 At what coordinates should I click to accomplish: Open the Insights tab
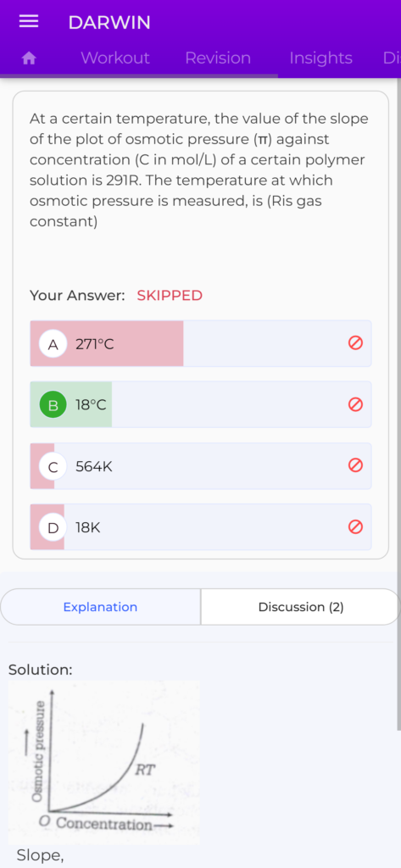coord(320,58)
